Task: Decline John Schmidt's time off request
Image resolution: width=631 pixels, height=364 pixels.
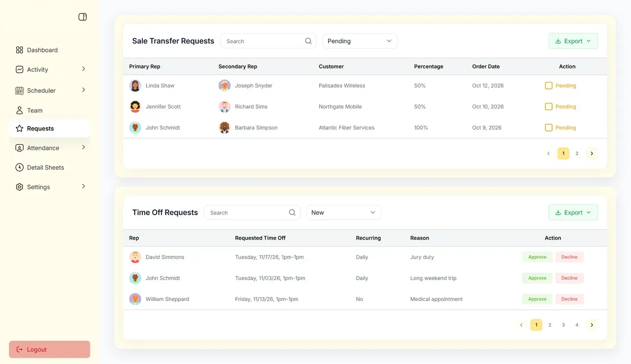Action: 569,278
